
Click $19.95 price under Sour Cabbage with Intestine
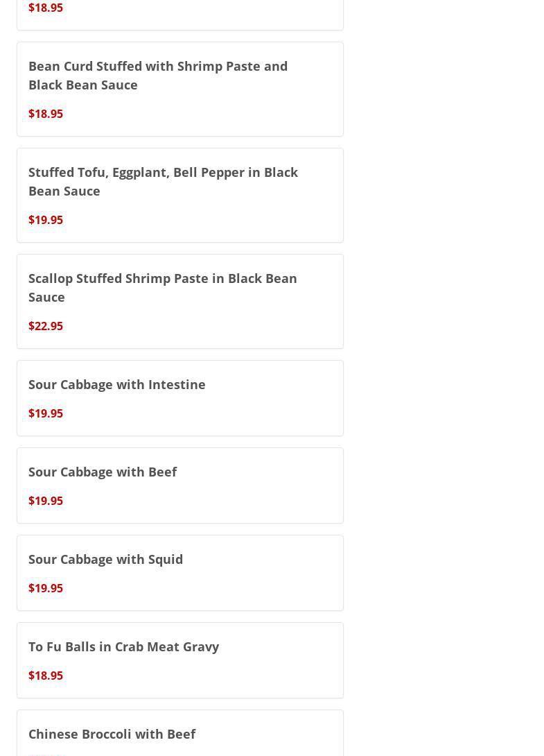point(46,413)
